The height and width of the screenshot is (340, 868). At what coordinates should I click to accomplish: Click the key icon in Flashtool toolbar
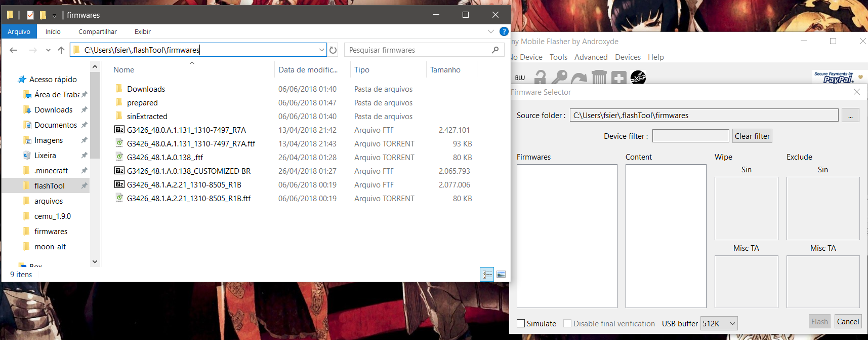(559, 77)
